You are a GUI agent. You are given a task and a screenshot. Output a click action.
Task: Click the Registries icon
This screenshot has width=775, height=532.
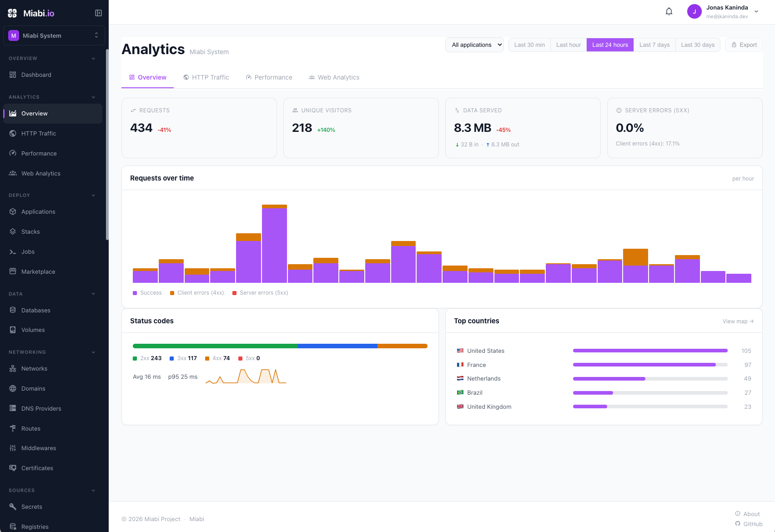tap(13, 527)
